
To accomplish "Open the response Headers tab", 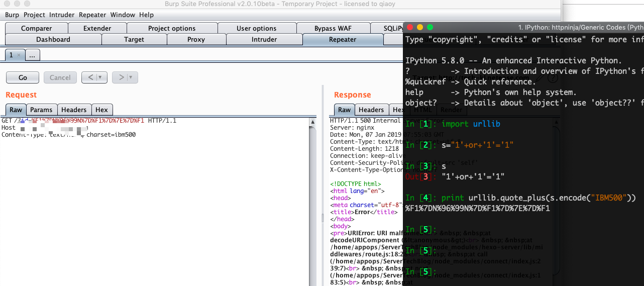I will tap(371, 110).
